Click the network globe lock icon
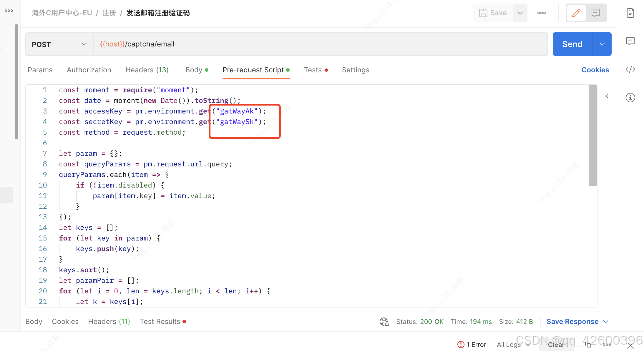644x351 pixels. click(x=384, y=322)
